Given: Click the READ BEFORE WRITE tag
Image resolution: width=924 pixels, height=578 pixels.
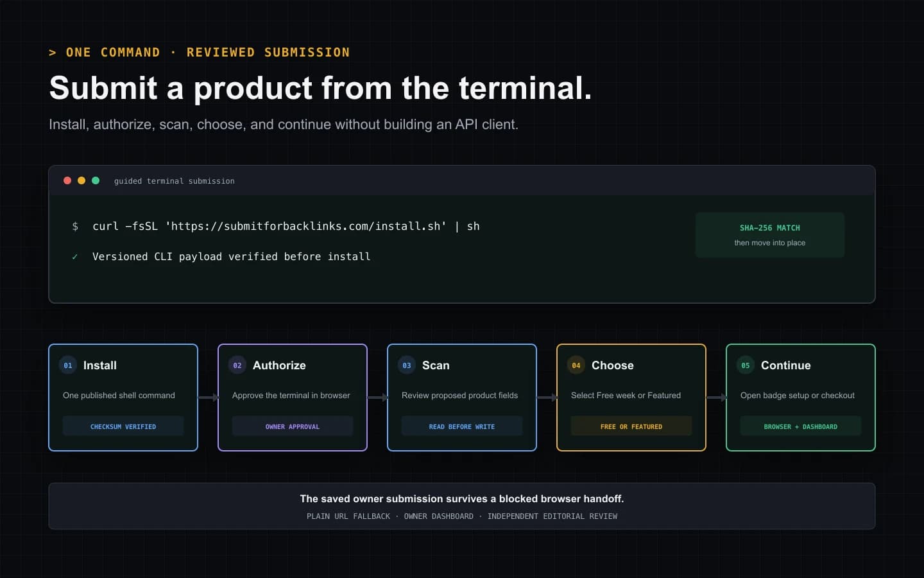Looking at the screenshot, I should [x=462, y=426].
